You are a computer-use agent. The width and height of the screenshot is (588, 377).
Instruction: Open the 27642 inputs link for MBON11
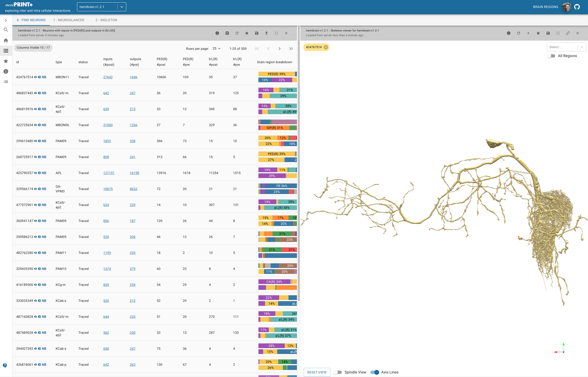[x=108, y=77]
